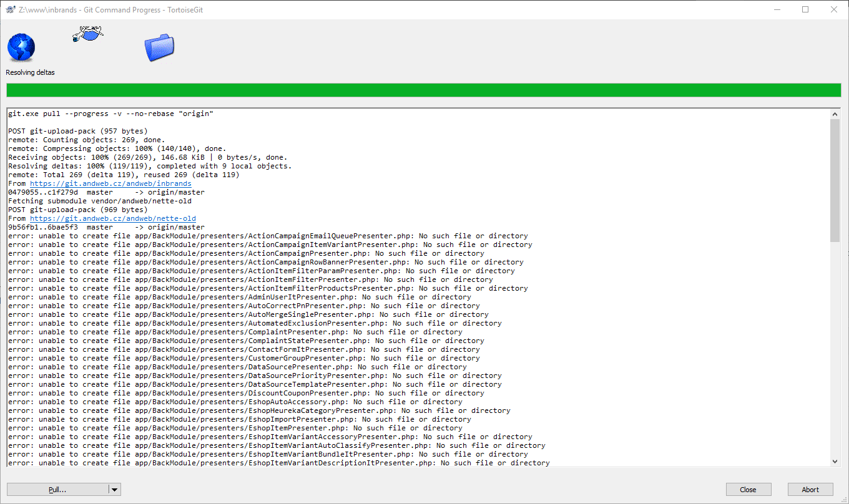
Task: Click 'Resolving deltas: 100% (119/119)' log line
Action: click(x=150, y=167)
